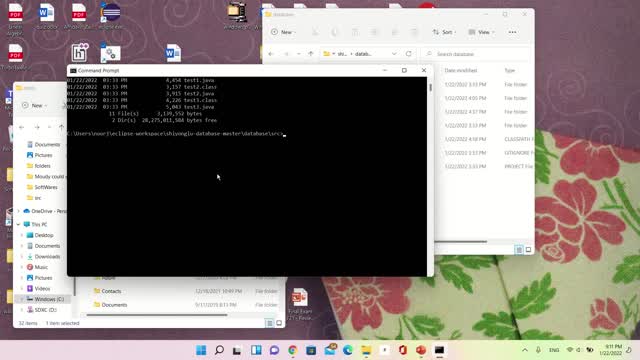Open View menu in database Explorer window
This screenshot has width=640, height=360.
[x=482, y=32]
